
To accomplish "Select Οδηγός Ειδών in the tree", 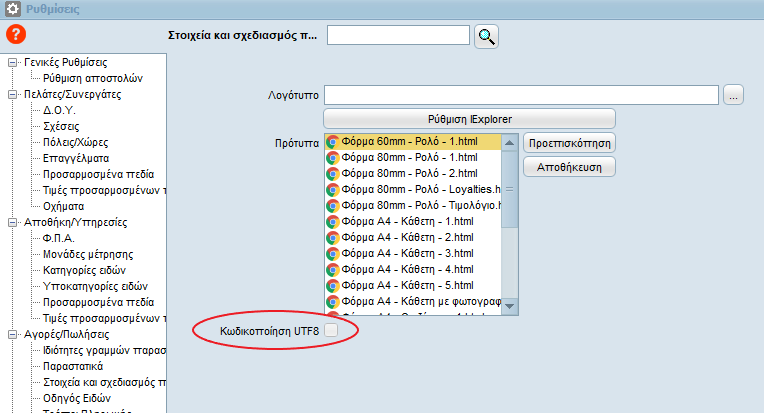I will (77, 398).
